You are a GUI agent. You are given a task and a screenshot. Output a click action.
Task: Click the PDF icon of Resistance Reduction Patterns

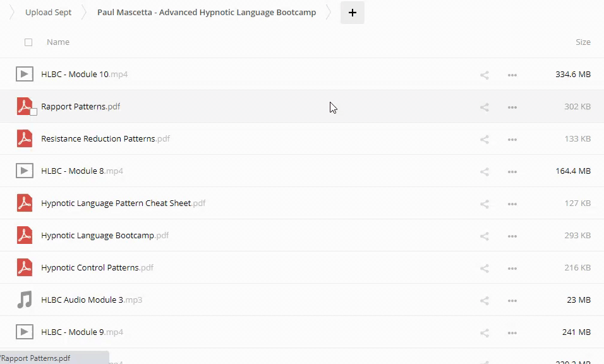[25, 138]
